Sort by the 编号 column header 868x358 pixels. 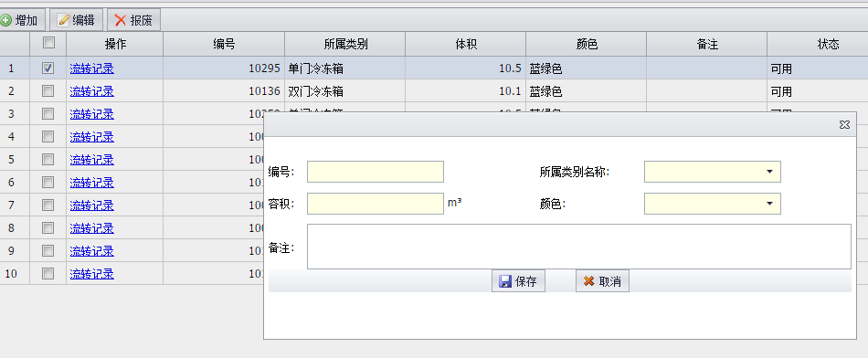pyautogui.click(x=224, y=44)
